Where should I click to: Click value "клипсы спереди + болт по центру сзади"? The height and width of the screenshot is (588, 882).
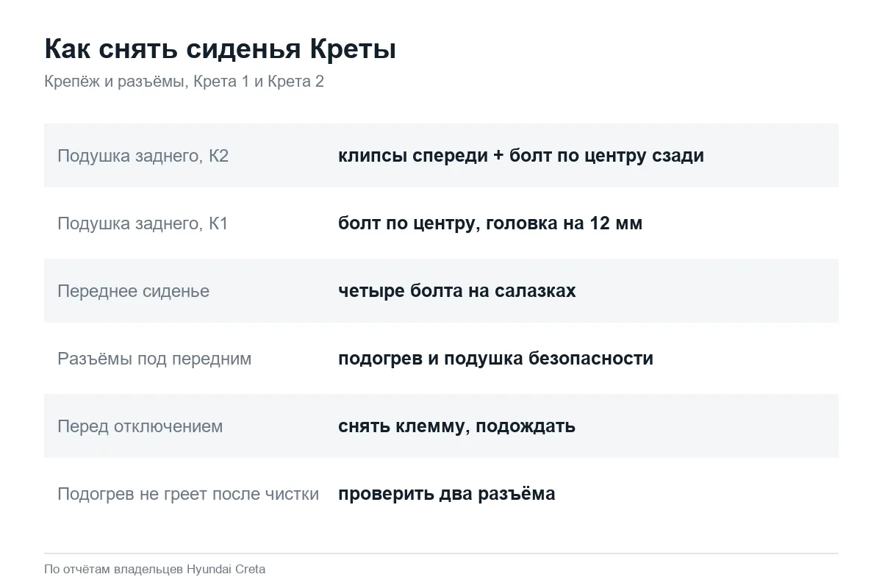click(521, 156)
